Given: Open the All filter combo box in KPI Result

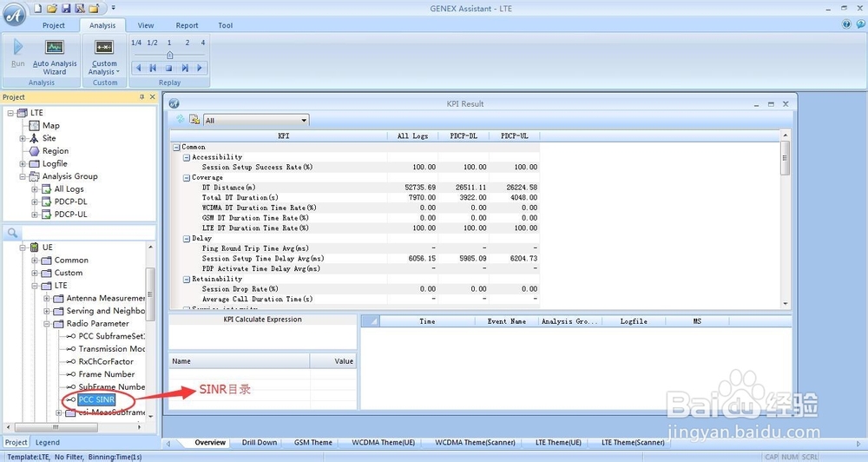Looking at the screenshot, I should point(256,120).
